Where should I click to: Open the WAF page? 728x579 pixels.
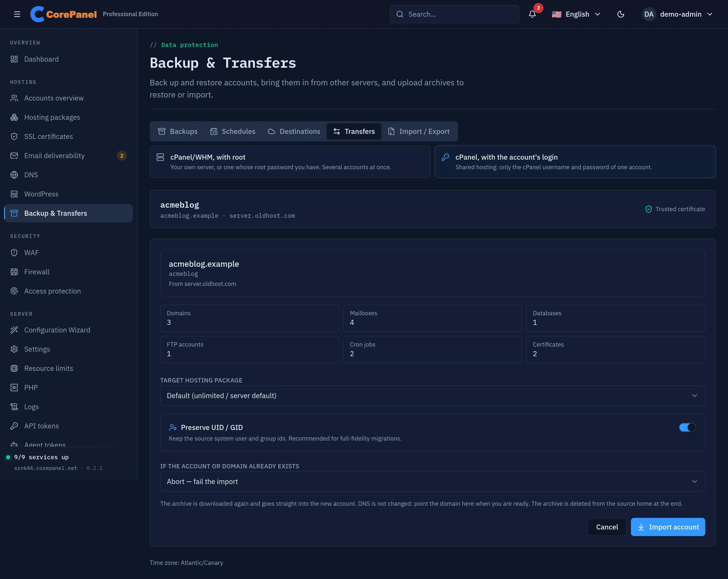69,252
